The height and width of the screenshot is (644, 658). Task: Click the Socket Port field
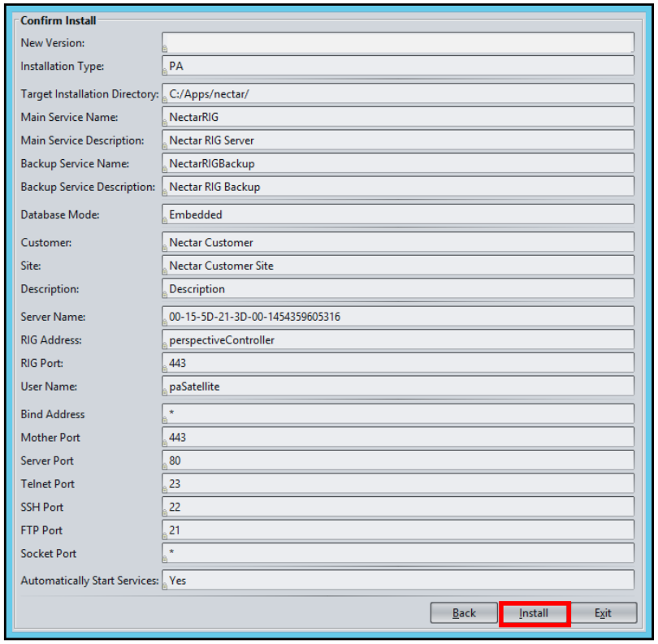click(398, 553)
